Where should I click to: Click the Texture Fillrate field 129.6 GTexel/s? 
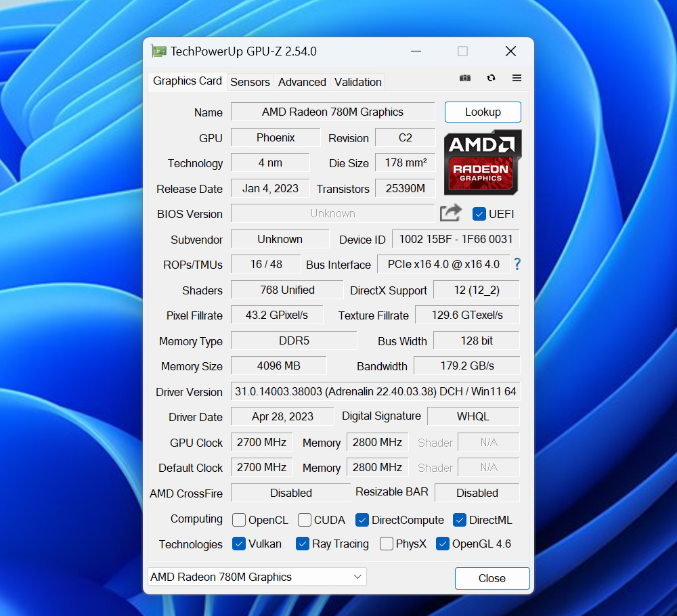467,315
